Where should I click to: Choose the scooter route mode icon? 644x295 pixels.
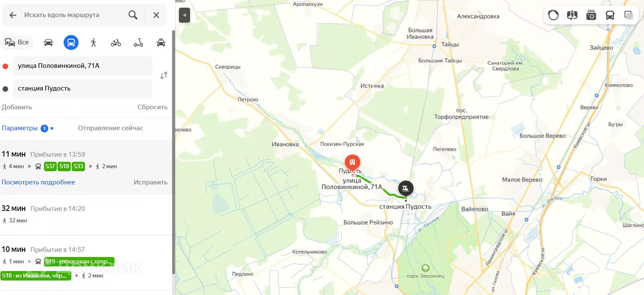pyautogui.click(x=138, y=42)
